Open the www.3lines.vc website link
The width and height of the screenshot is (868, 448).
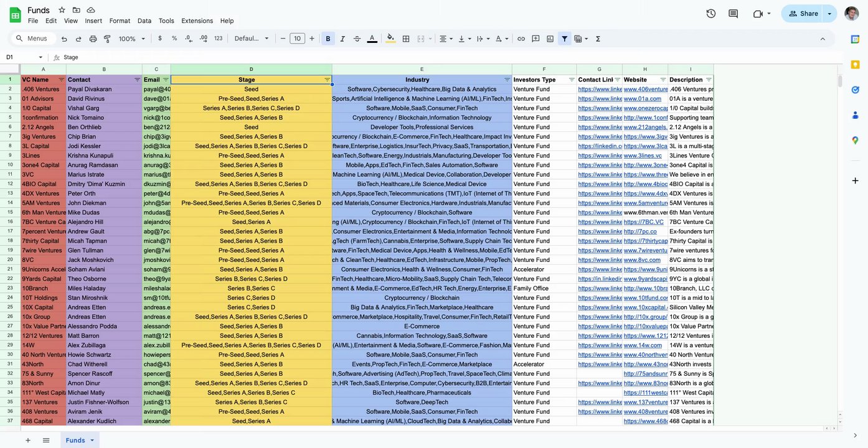click(643, 156)
